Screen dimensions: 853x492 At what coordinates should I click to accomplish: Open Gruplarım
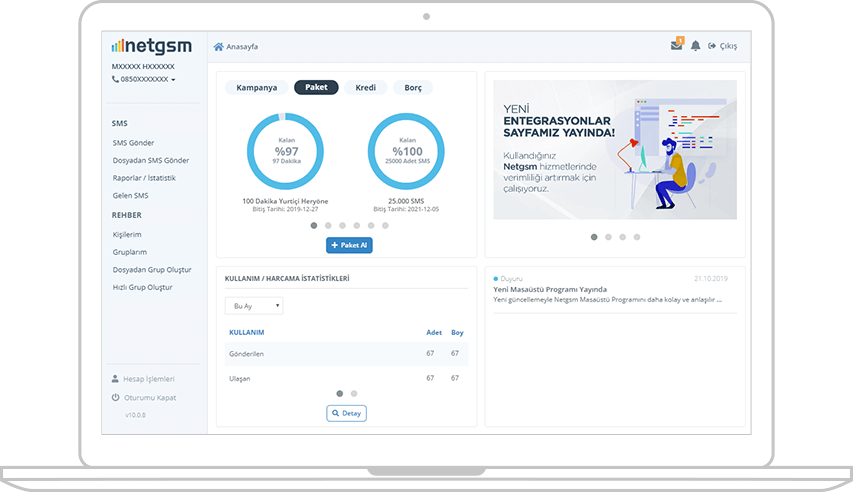click(x=129, y=252)
